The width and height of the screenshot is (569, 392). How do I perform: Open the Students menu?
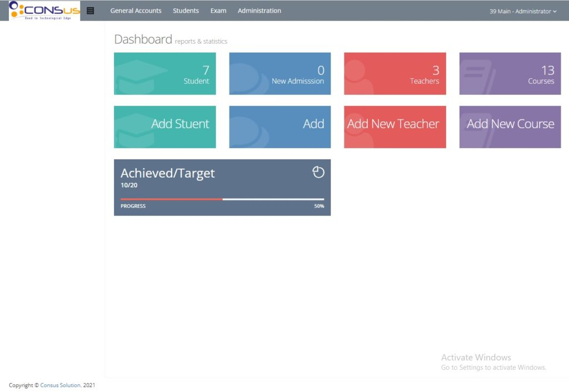click(x=186, y=11)
